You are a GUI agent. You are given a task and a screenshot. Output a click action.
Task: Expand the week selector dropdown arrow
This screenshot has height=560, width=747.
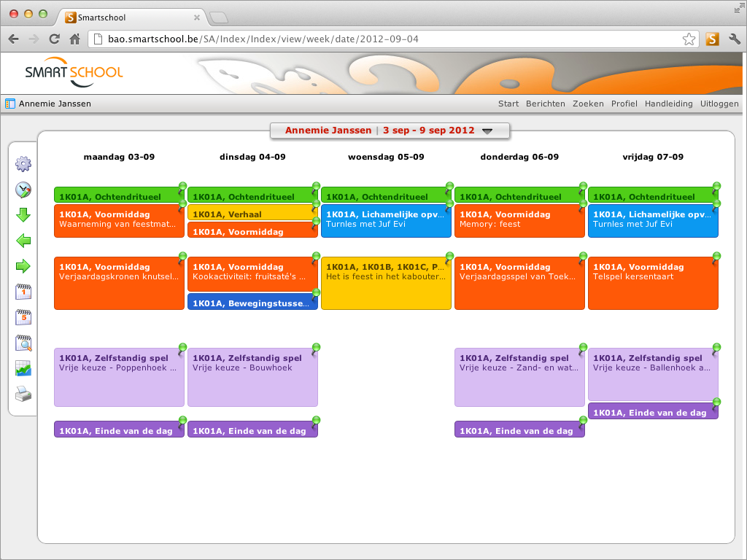click(x=487, y=131)
